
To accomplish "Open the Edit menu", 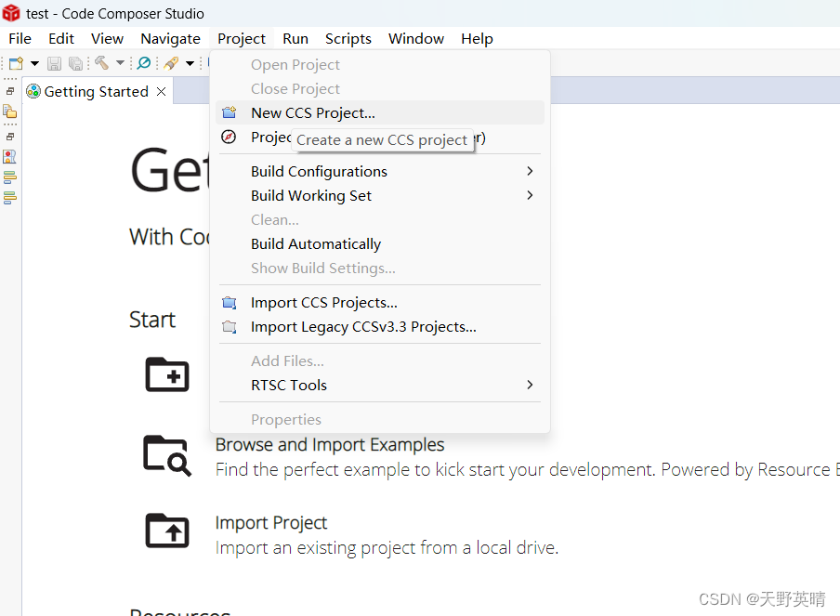I will [x=61, y=39].
